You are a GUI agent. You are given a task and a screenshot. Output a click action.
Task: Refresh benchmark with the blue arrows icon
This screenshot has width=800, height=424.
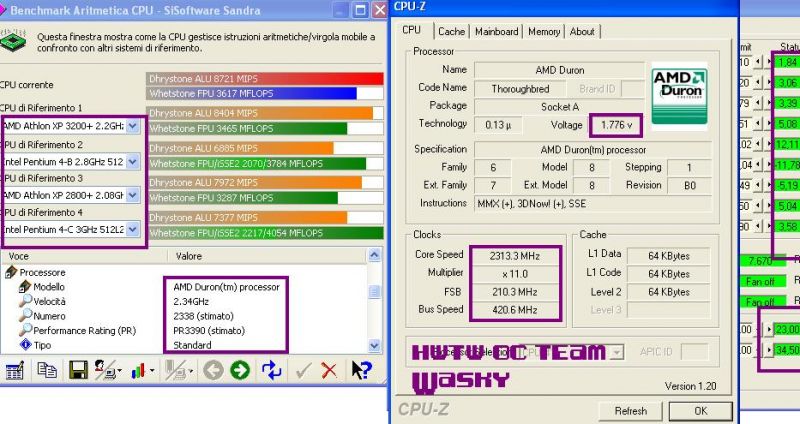[x=271, y=370]
